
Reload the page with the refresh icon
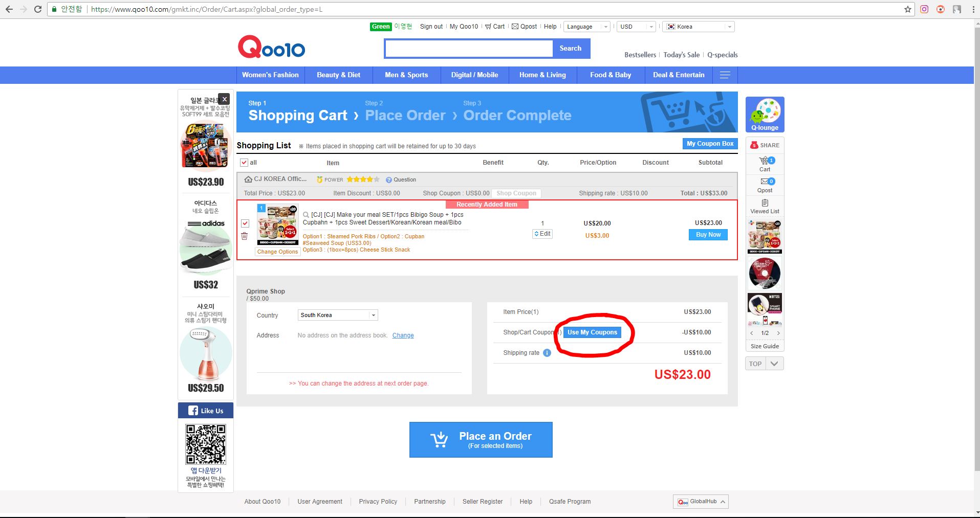tap(38, 9)
